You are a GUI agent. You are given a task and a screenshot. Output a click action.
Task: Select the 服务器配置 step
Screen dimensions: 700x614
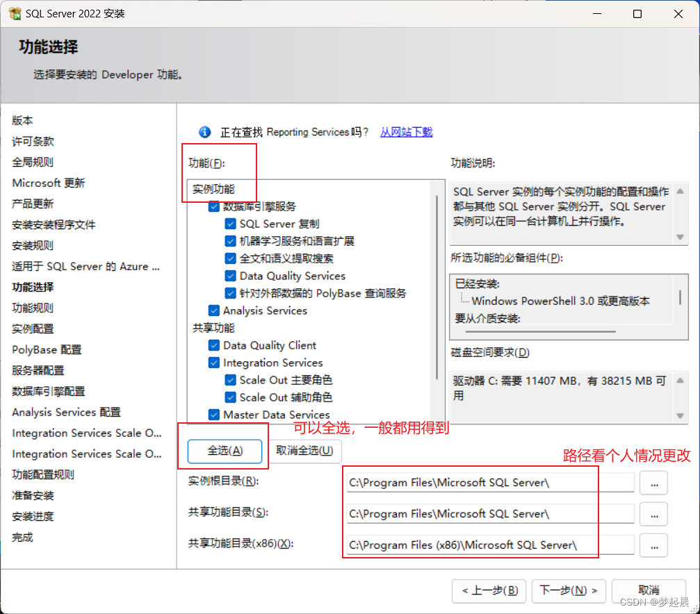pyautogui.click(x=38, y=370)
